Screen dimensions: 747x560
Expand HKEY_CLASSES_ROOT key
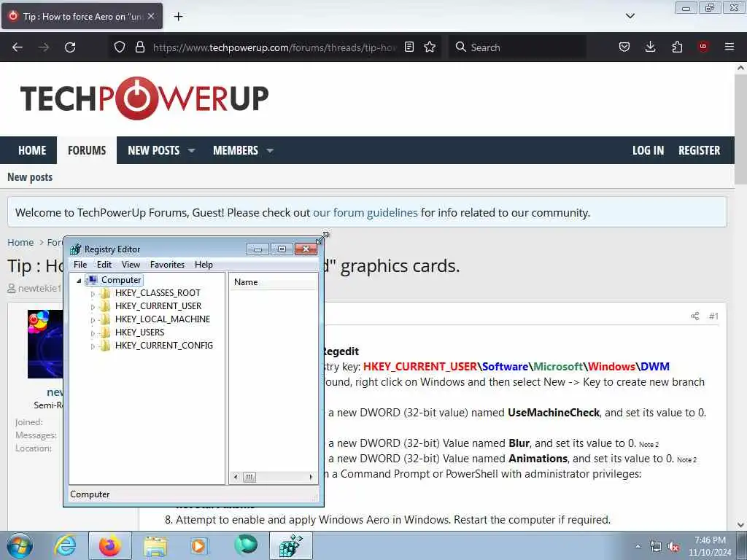(x=93, y=294)
